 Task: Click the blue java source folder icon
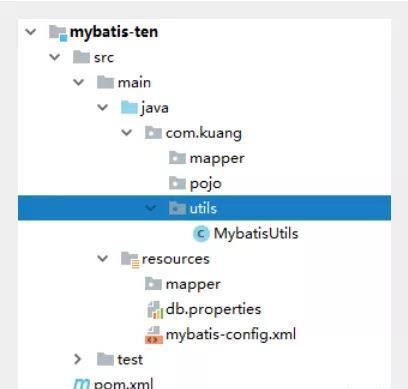pyautogui.click(x=129, y=108)
